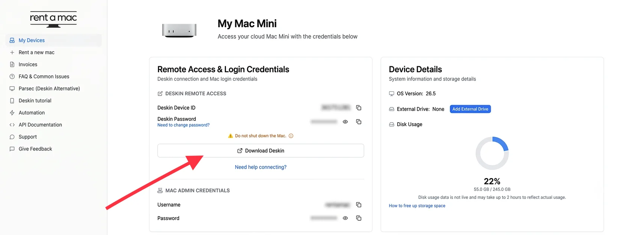This screenshot has height=235, width=644.
Task: Click the info icon next to shutdown warning
Action: coord(291,136)
